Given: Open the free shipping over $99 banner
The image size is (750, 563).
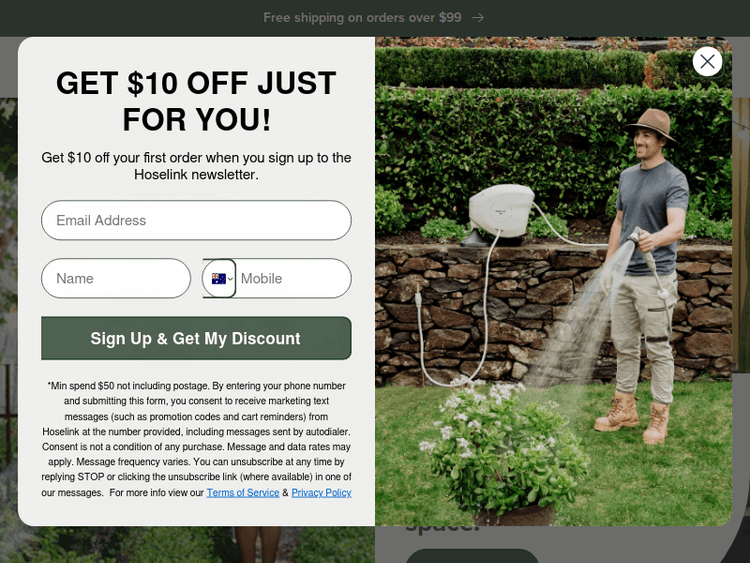Looking at the screenshot, I should [362, 18].
